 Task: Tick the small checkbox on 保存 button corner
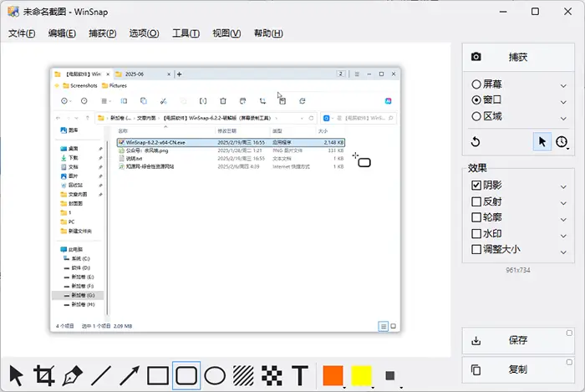click(569, 333)
